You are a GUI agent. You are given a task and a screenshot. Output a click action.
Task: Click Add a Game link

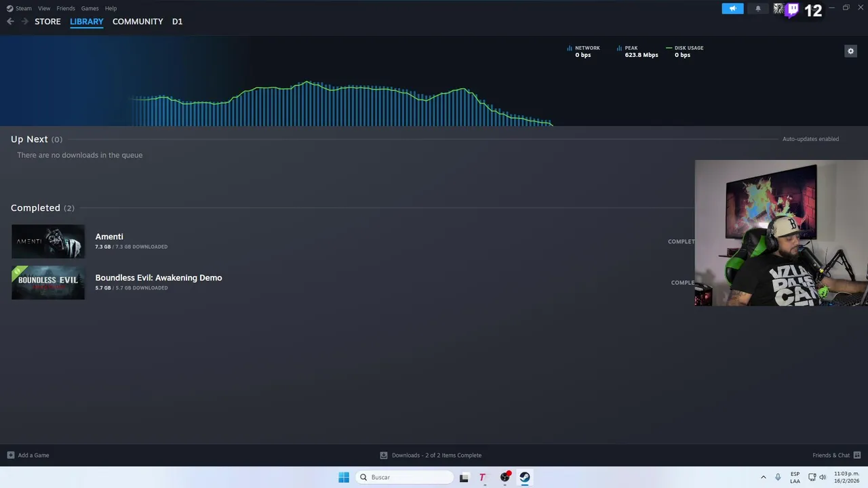pos(33,455)
